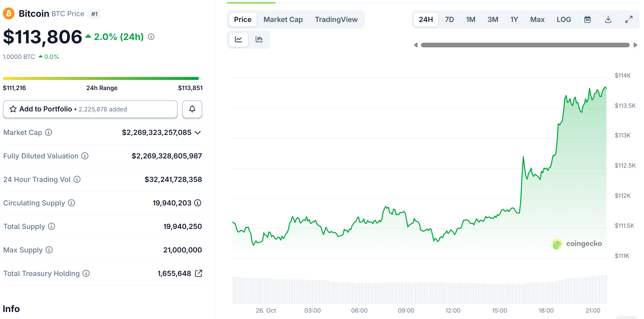Open Total Treasury Holding external link
The width and height of the screenshot is (644, 319).
199,273
